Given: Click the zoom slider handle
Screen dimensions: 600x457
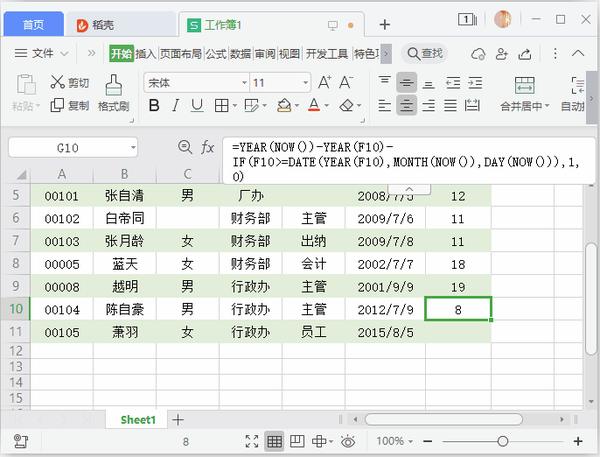Looking at the screenshot, I should point(502,442).
